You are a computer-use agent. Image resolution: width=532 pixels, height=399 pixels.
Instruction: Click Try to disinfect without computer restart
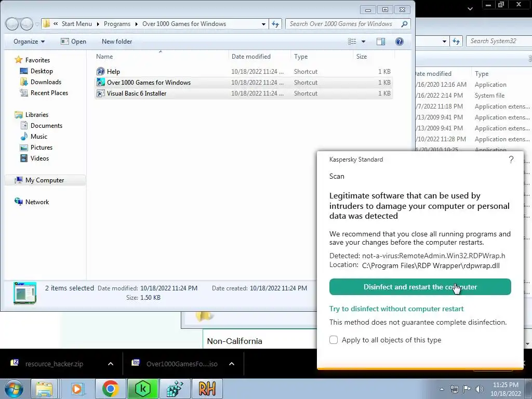[x=396, y=309]
